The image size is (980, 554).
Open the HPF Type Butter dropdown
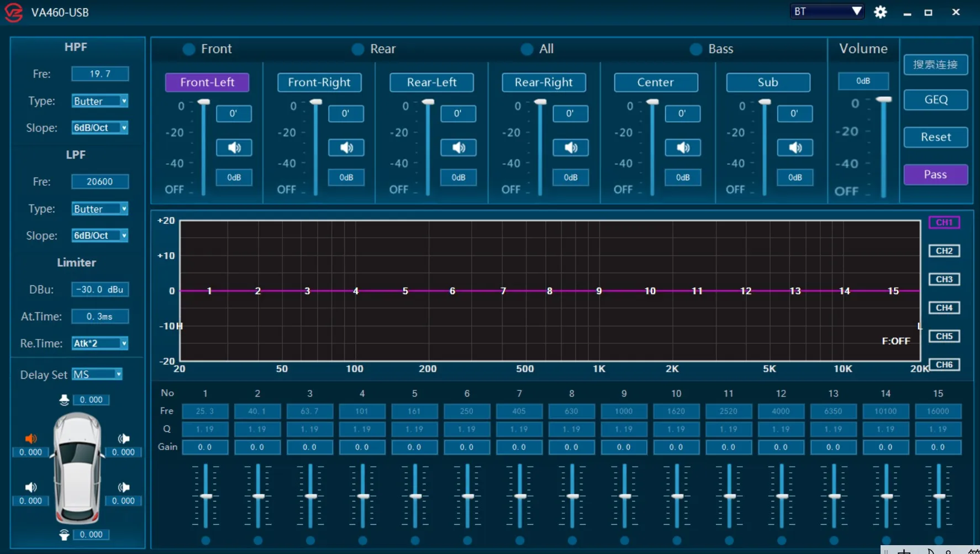point(100,101)
